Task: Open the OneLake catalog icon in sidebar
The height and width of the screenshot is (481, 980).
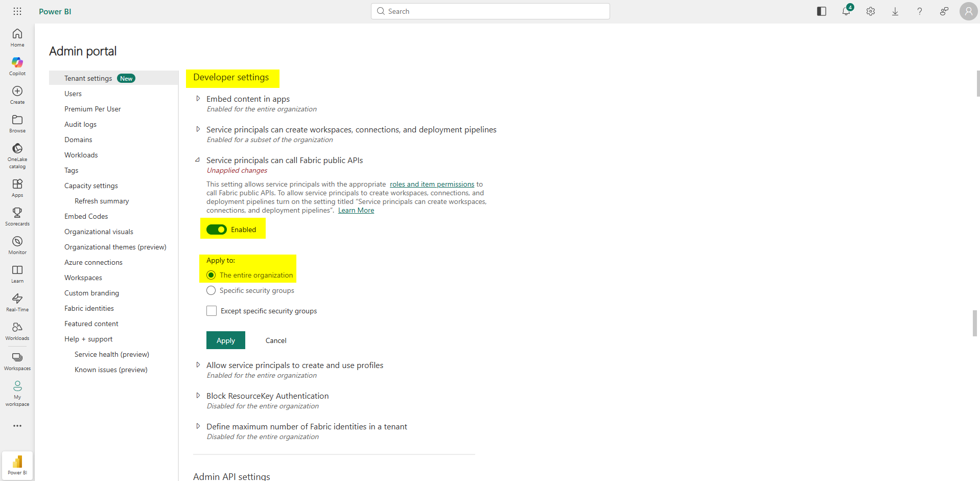Action: 17,149
